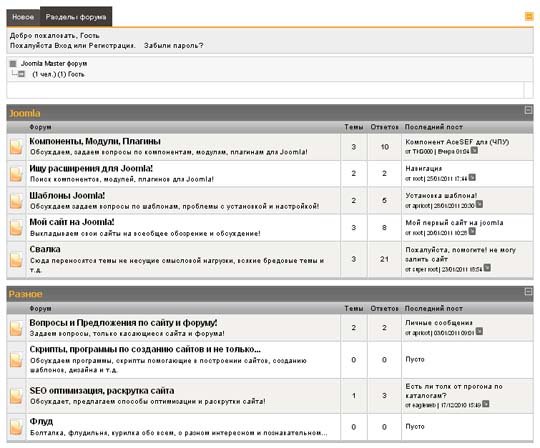Click folder icon for Свалка forum

pos(16,260)
